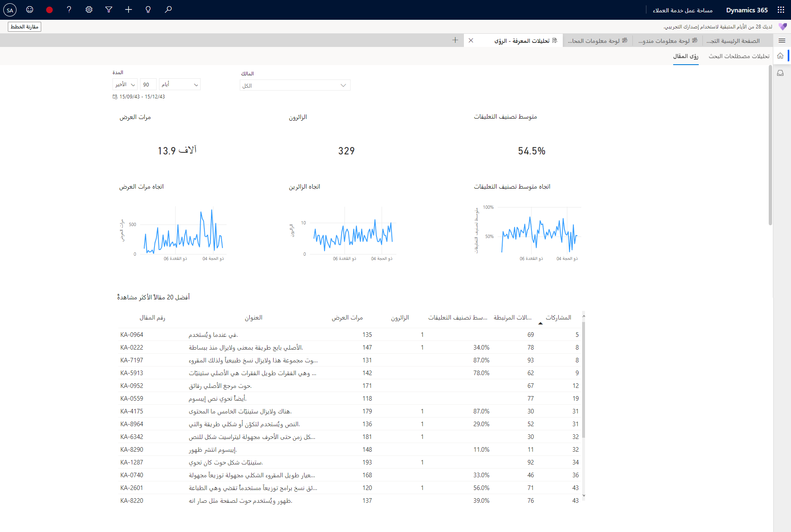Click the 13.9 آلاف views value
The height and width of the screenshot is (532, 791).
click(x=177, y=151)
